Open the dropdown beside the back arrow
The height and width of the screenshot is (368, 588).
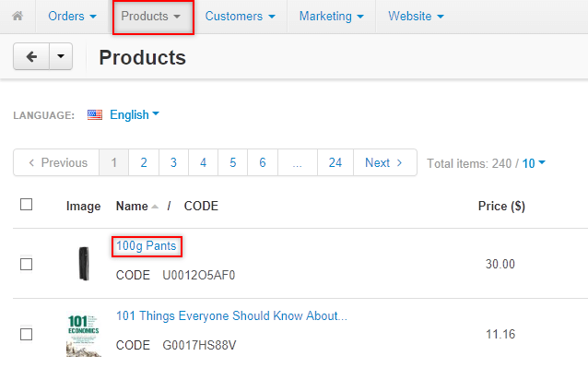tap(61, 56)
